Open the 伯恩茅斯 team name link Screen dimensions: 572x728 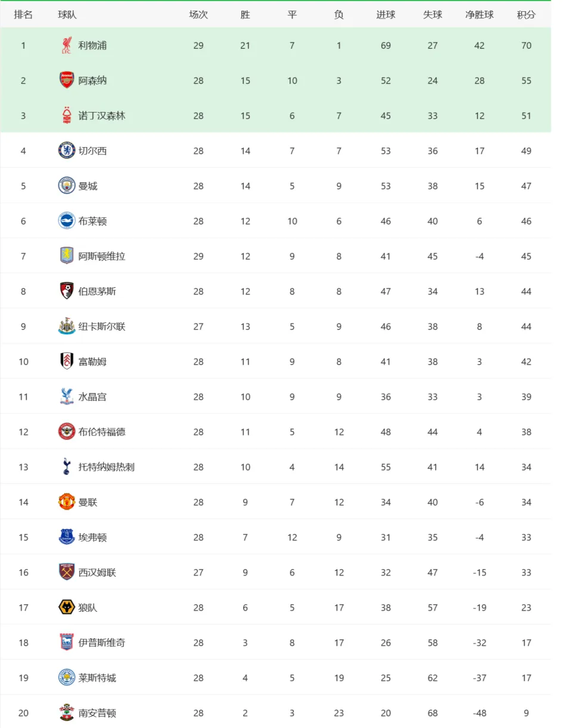97,291
